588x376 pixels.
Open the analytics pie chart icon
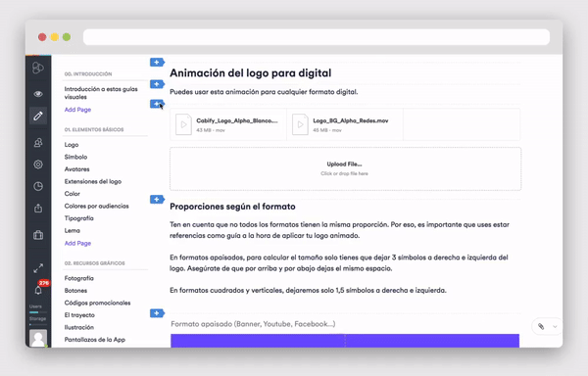coord(38,186)
